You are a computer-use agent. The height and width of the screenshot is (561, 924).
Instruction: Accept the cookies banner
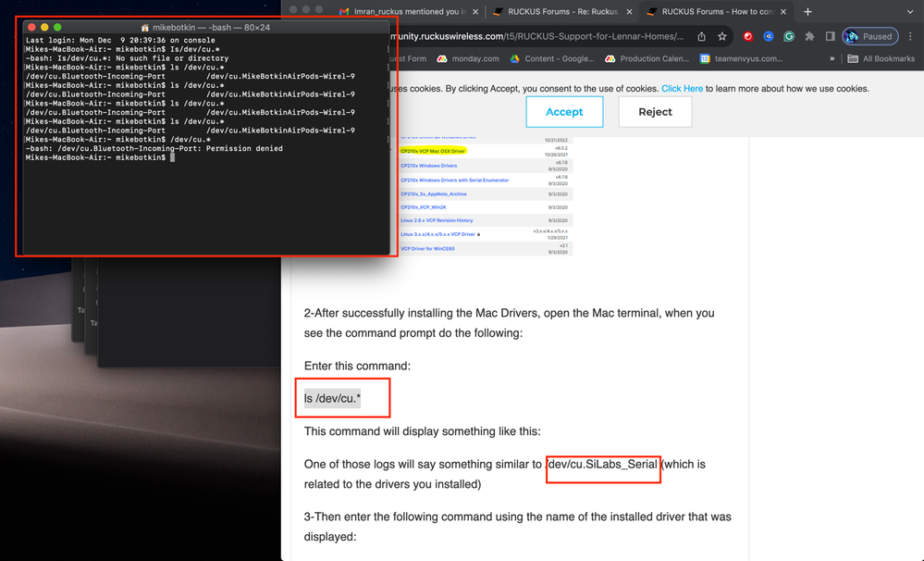564,111
